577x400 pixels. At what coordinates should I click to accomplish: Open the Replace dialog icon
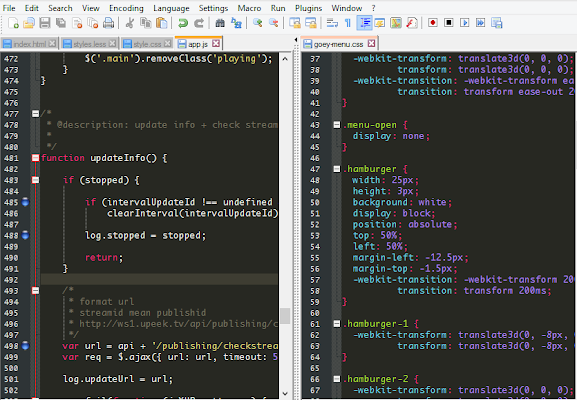[x=236, y=23]
